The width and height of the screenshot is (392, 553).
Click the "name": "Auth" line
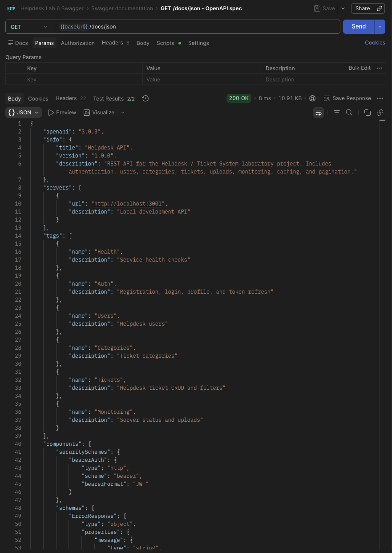click(93, 284)
